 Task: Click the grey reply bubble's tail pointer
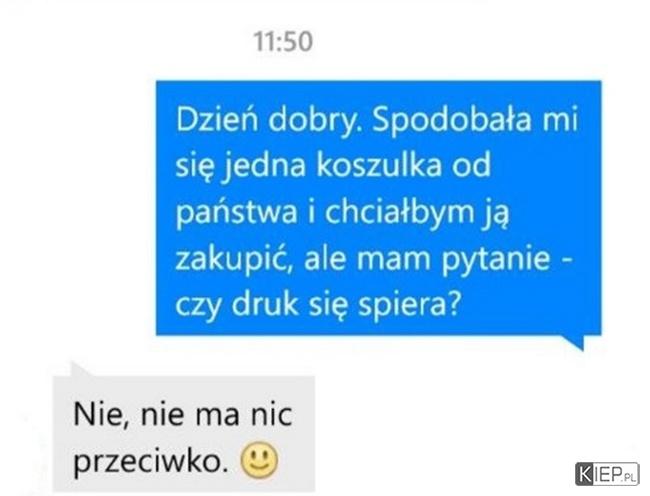[x=82, y=369]
